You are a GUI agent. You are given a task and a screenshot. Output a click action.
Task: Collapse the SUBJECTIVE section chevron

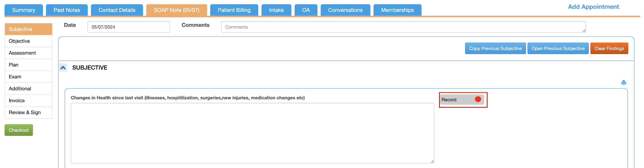(63, 68)
